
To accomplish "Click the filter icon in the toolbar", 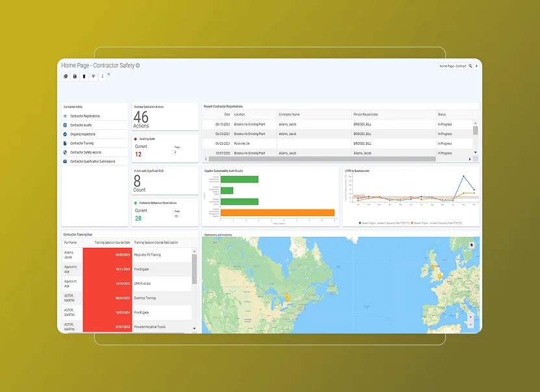I will click(x=92, y=76).
